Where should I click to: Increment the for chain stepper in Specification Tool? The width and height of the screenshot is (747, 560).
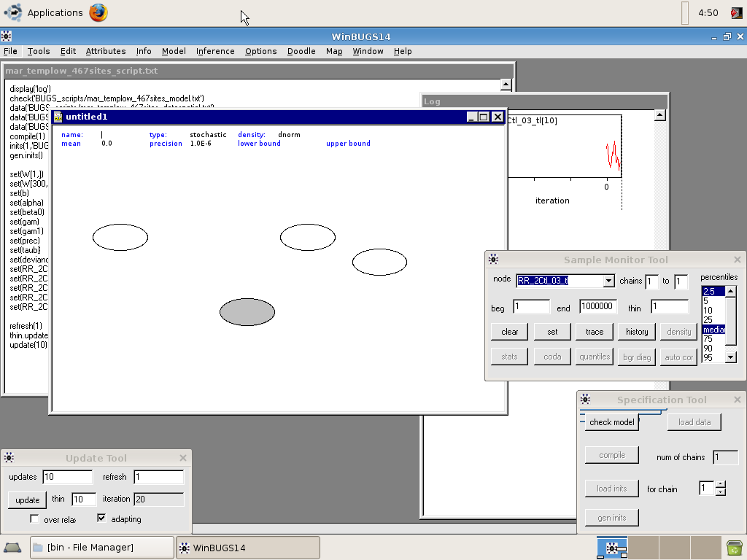point(719,484)
